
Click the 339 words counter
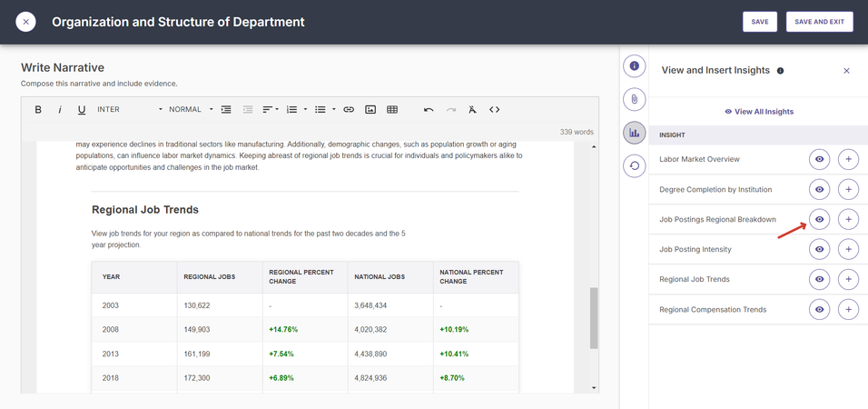pos(577,132)
